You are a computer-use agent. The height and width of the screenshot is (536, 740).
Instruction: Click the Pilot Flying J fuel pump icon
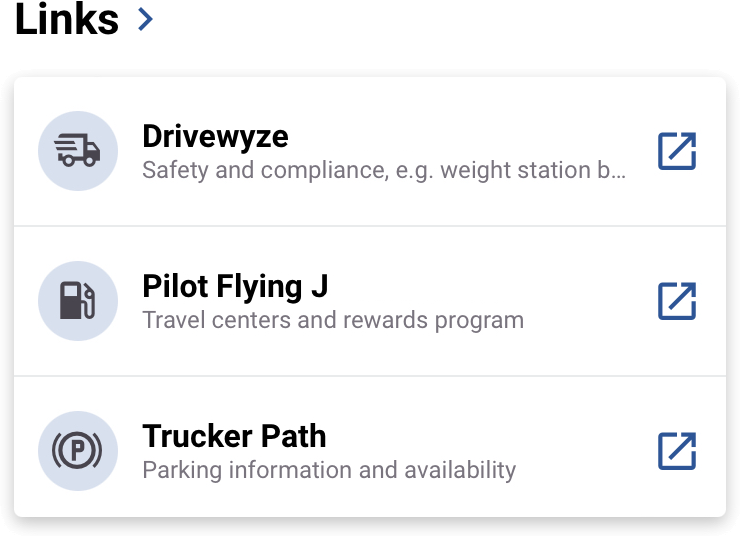pos(78,301)
